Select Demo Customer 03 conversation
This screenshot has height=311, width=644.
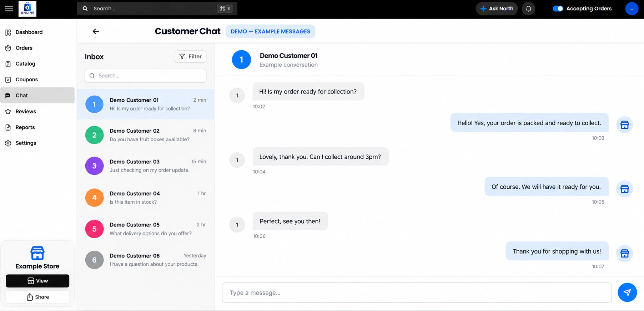[x=146, y=166]
